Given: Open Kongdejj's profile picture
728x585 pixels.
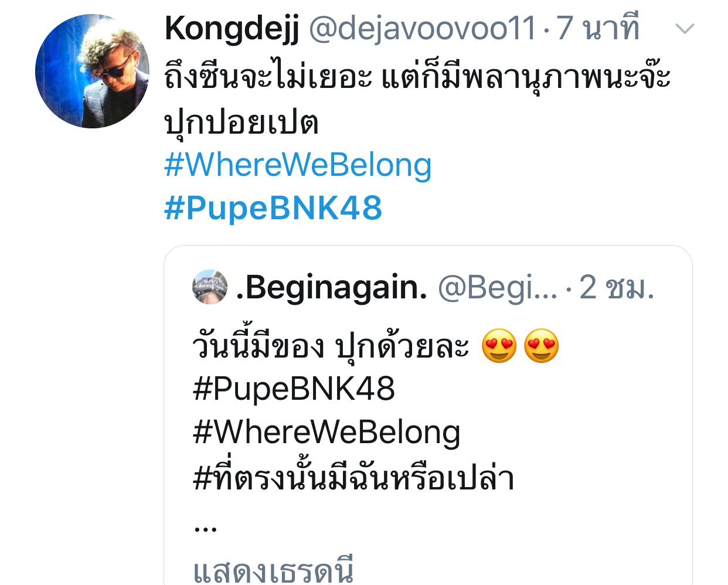Looking at the screenshot, I should tap(92, 71).
